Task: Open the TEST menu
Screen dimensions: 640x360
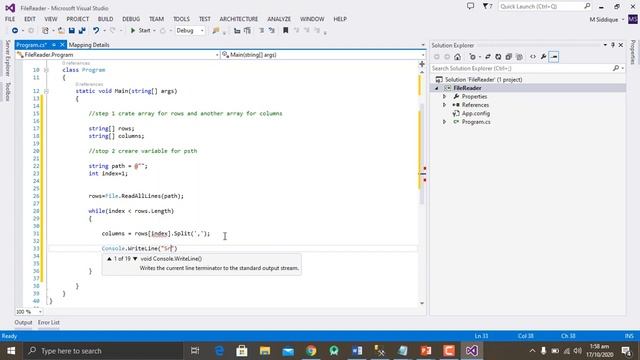Action: (x=204, y=19)
